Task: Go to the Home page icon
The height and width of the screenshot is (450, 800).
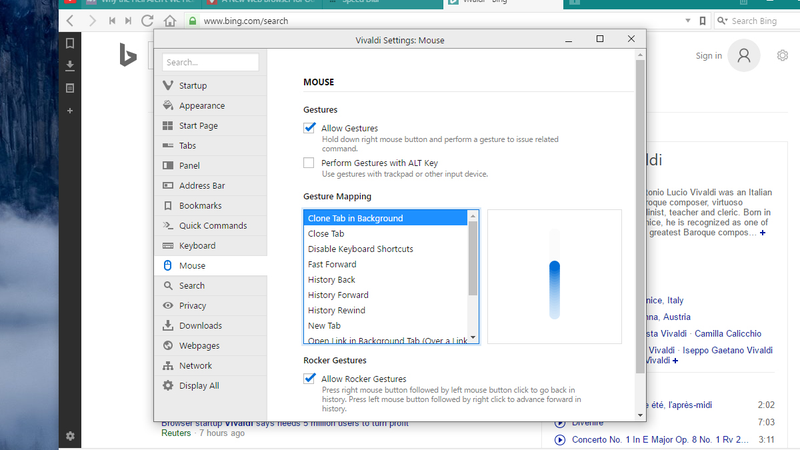Action: 170,21
